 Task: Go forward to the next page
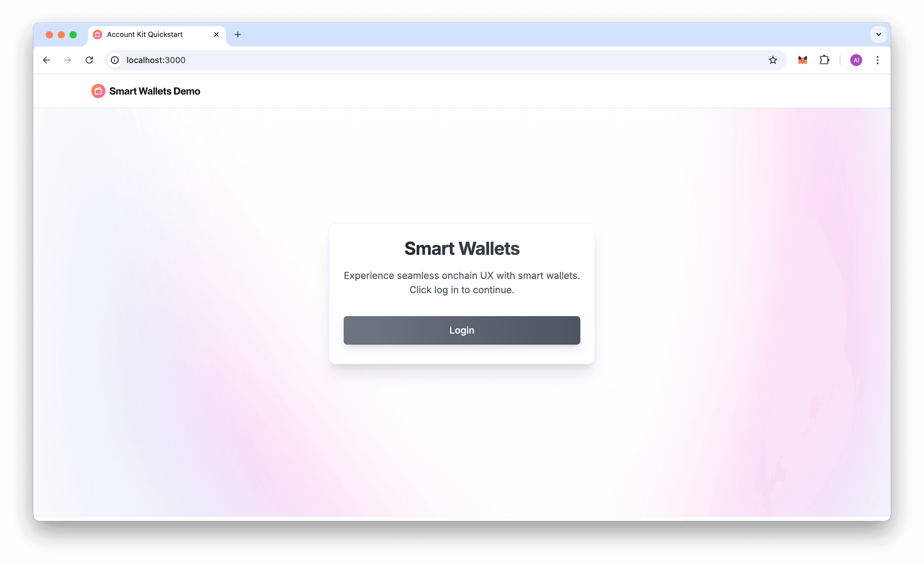click(67, 60)
